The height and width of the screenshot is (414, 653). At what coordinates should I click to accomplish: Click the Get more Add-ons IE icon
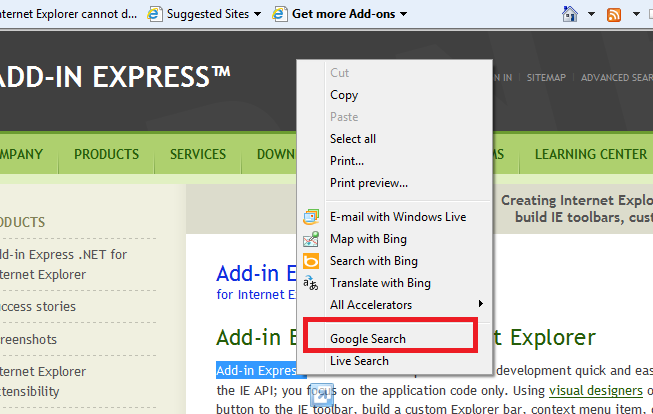(x=279, y=14)
